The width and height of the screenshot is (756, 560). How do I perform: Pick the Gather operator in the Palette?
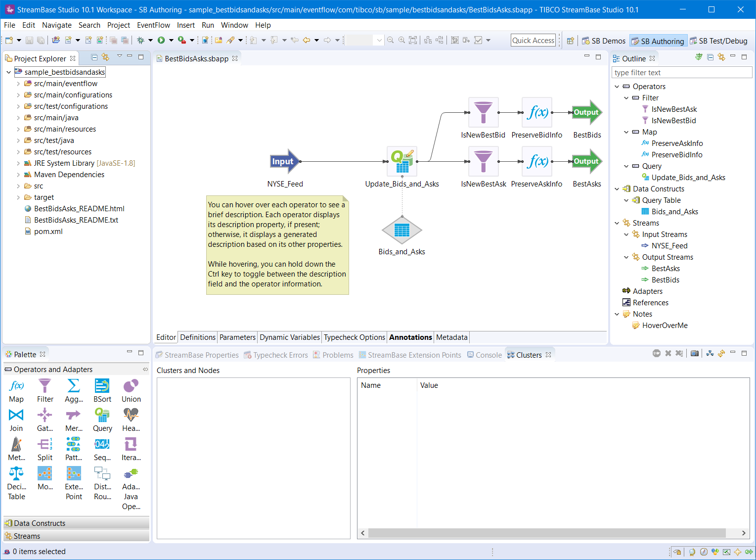pos(45,420)
